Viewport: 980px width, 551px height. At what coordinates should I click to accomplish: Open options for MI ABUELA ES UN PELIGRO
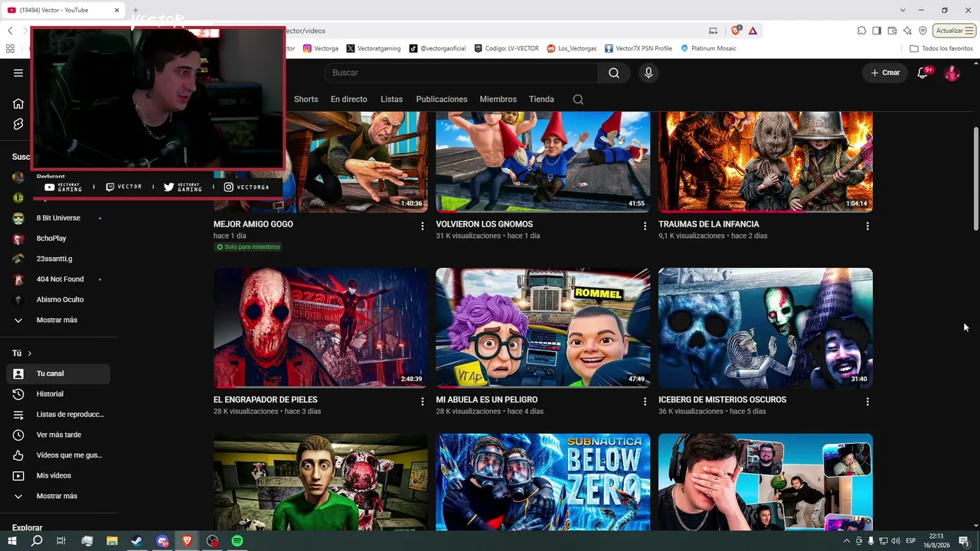[645, 401]
